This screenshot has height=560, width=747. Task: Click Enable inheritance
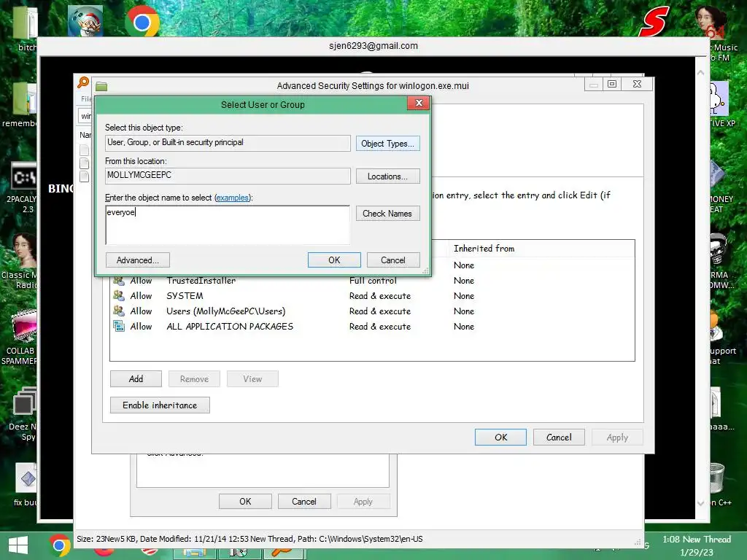tap(160, 405)
